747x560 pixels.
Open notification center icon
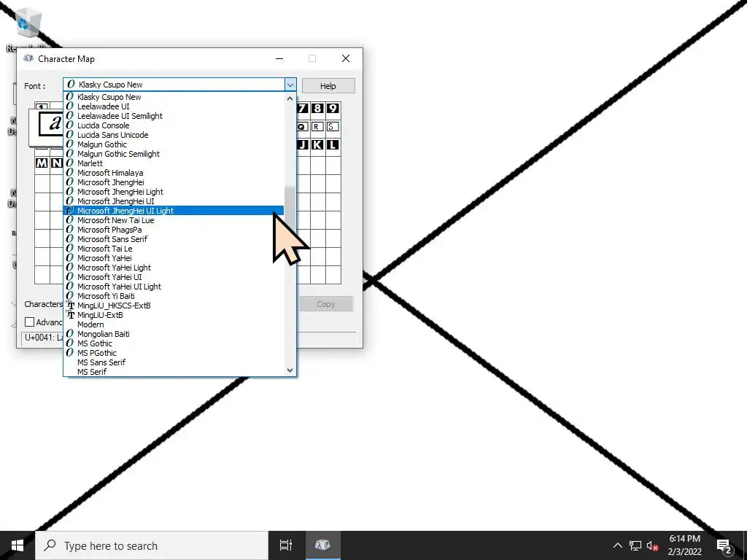[724, 545]
